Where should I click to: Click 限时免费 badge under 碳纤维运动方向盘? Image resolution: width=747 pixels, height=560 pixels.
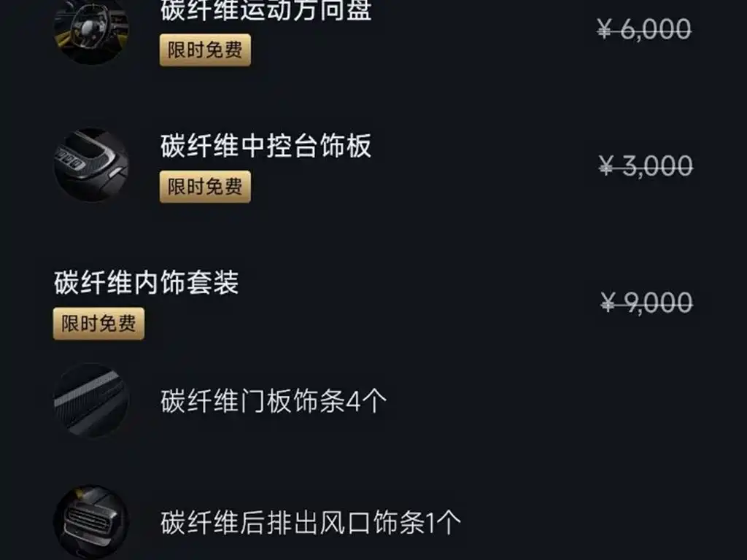pos(205,50)
